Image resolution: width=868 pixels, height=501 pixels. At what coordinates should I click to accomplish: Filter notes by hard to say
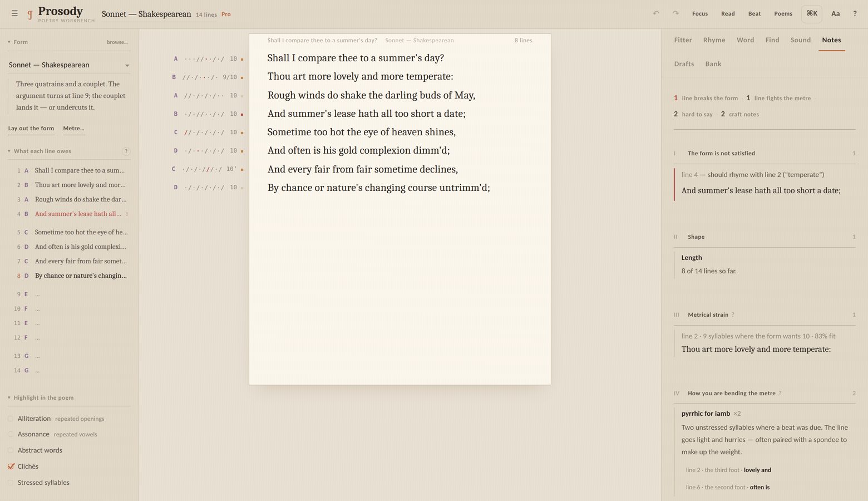click(x=693, y=114)
